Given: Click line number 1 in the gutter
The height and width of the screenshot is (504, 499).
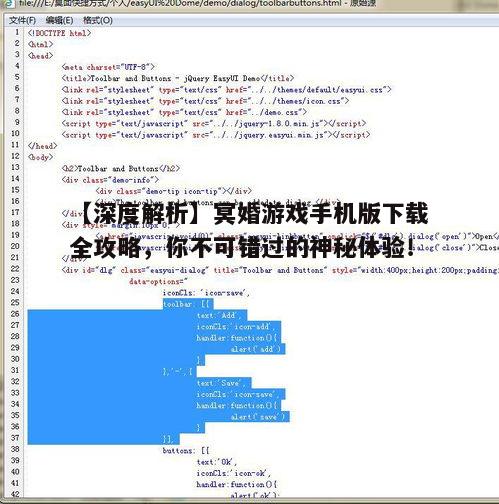Looking at the screenshot, I should pyautogui.click(x=17, y=32).
